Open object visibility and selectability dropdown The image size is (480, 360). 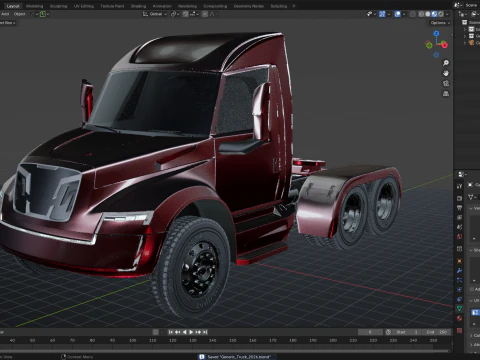pos(371,14)
